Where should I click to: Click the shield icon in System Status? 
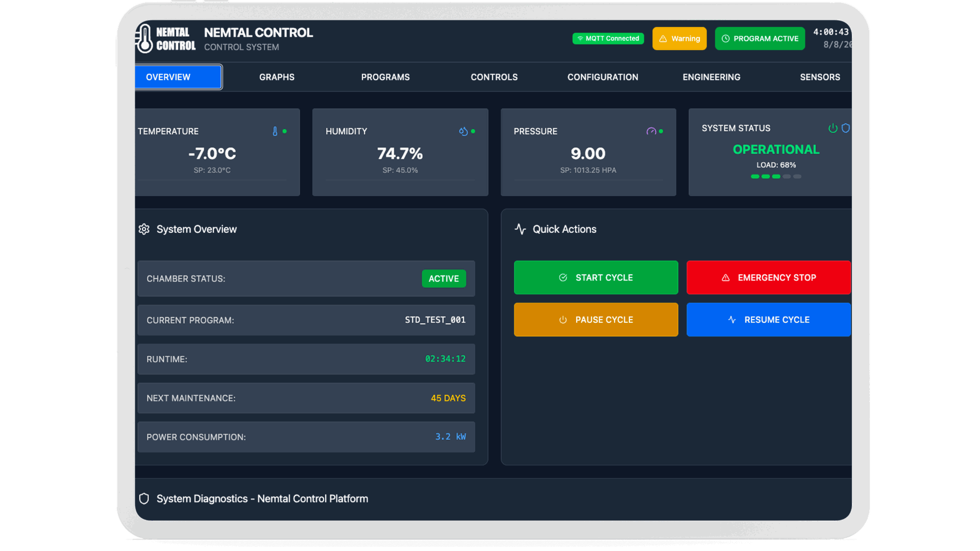pyautogui.click(x=845, y=128)
